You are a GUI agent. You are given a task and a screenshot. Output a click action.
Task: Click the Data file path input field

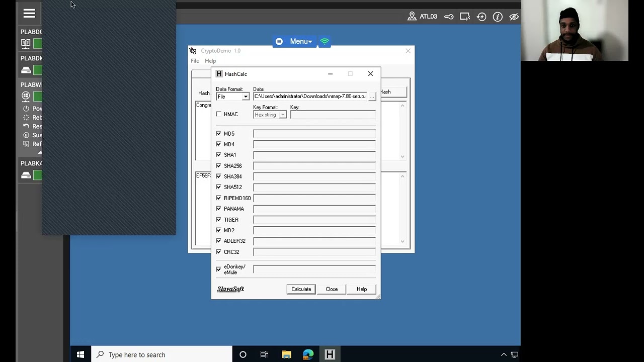coord(310,97)
